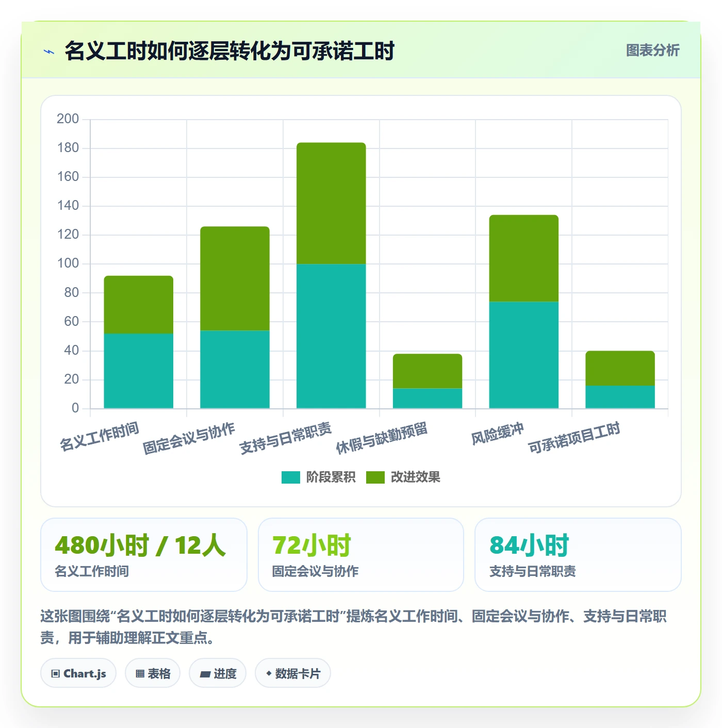Click the green segment of 名义工作时间 bar
Image resolution: width=722 pixels, height=728 pixels.
(139, 305)
